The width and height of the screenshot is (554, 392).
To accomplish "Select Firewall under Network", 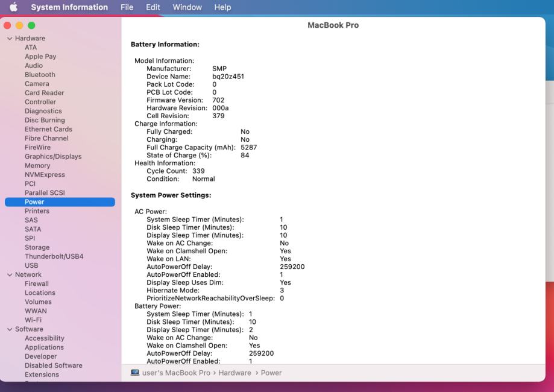I will (x=37, y=283).
